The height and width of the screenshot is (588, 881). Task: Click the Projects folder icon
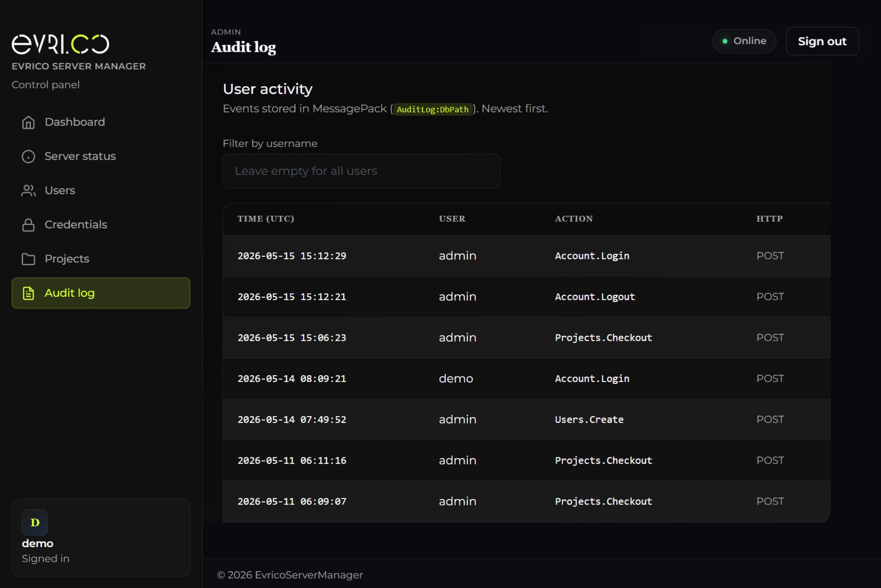click(x=28, y=259)
